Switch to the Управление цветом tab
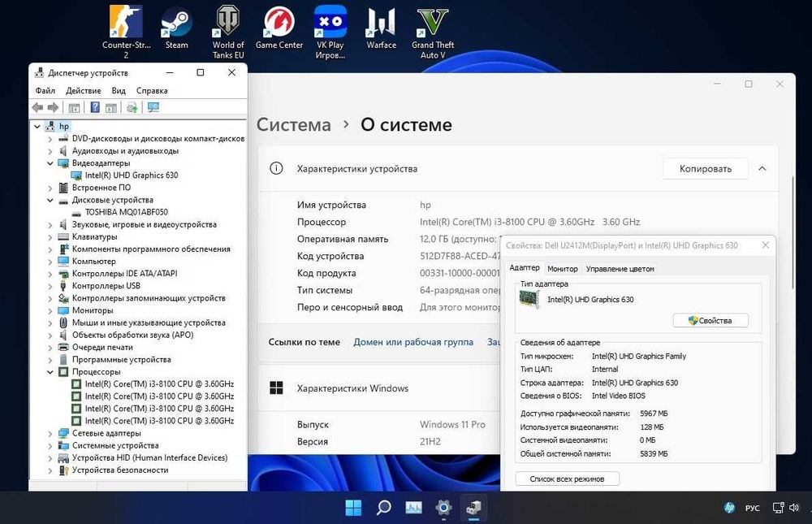The height and width of the screenshot is (524, 812). click(x=620, y=268)
